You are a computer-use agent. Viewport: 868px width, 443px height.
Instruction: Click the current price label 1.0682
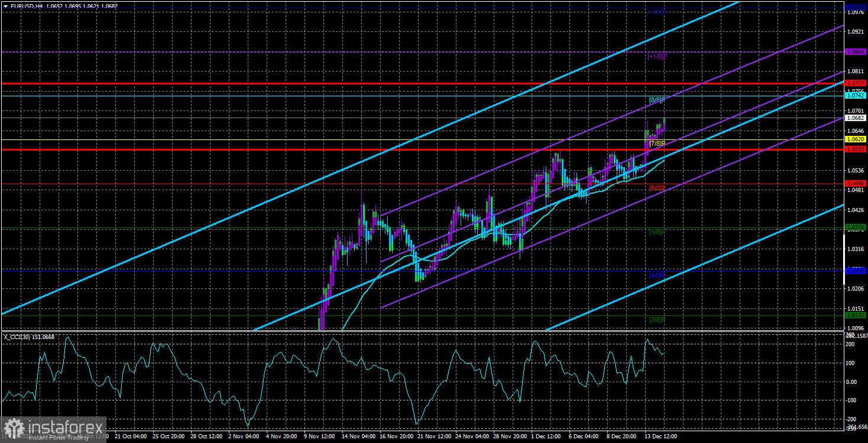856,118
